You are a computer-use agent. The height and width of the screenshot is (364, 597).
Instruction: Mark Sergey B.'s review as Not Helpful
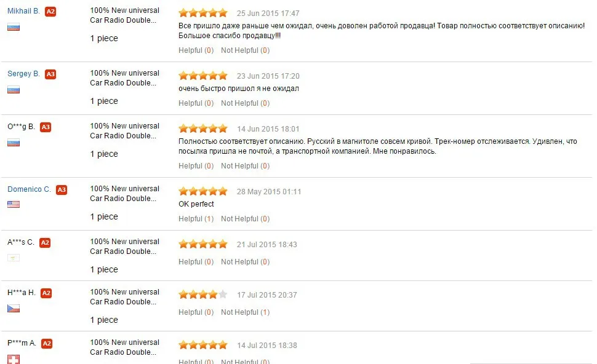(x=245, y=103)
